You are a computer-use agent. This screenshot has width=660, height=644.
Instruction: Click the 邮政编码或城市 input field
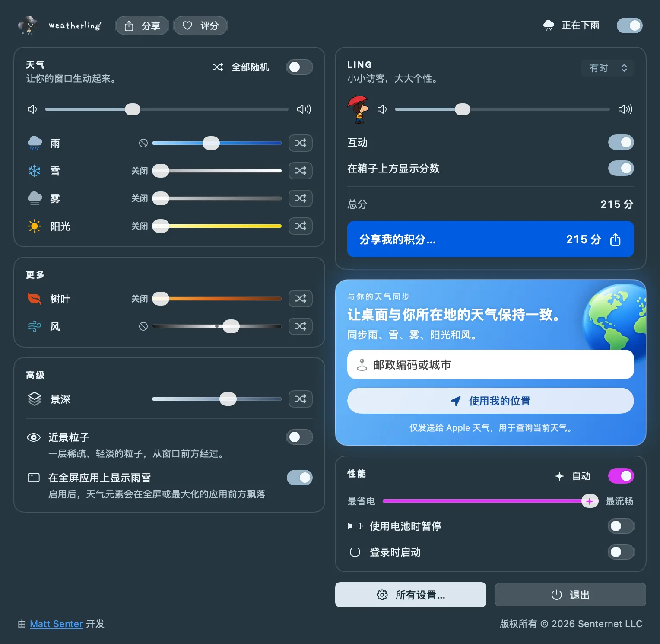491,364
